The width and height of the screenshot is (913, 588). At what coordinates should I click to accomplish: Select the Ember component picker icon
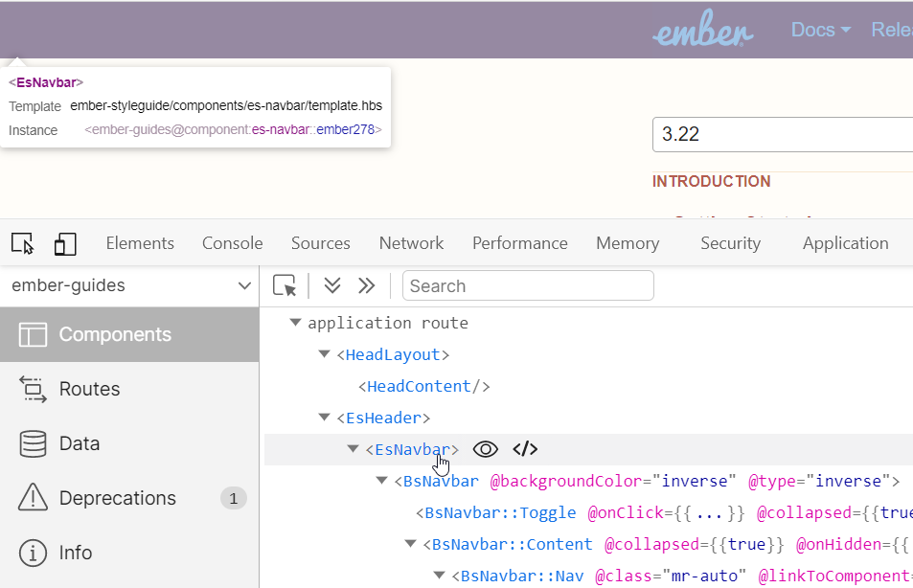(285, 285)
